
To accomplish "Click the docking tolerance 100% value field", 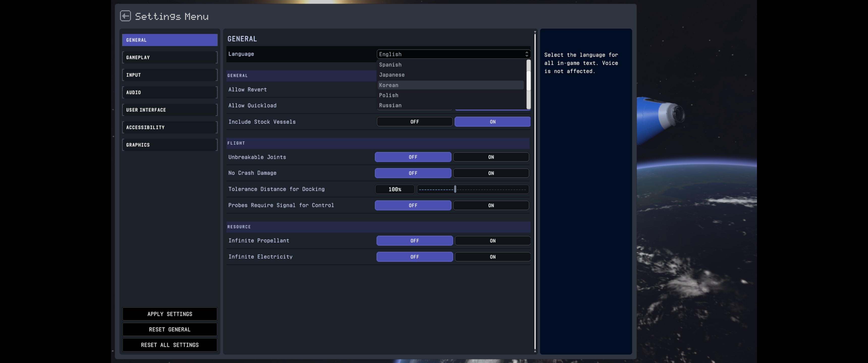I will [395, 189].
